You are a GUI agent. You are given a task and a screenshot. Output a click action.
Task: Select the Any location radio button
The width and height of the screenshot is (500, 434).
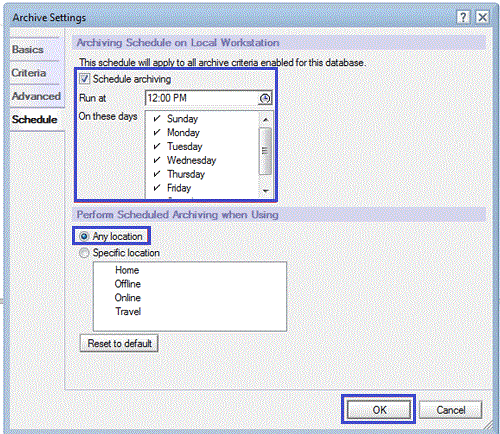pyautogui.click(x=84, y=236)
